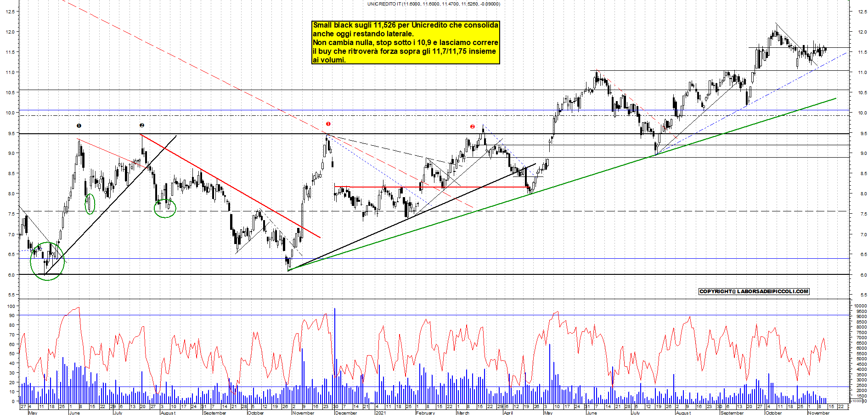Click the '9.5' value on the left price axis
This screenshot has height=415, width=868.
coord(11,133)
